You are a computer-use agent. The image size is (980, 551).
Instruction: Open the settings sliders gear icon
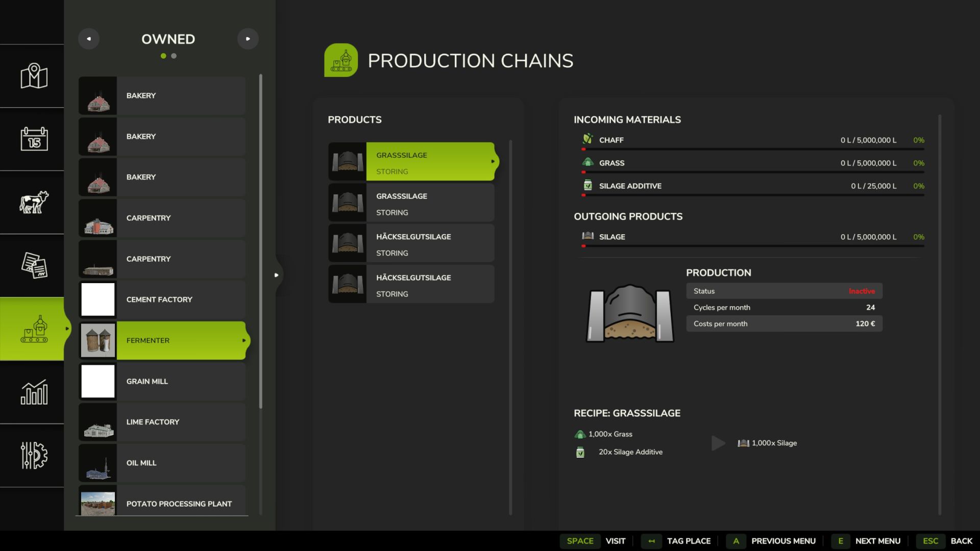[x=34, y=455]
